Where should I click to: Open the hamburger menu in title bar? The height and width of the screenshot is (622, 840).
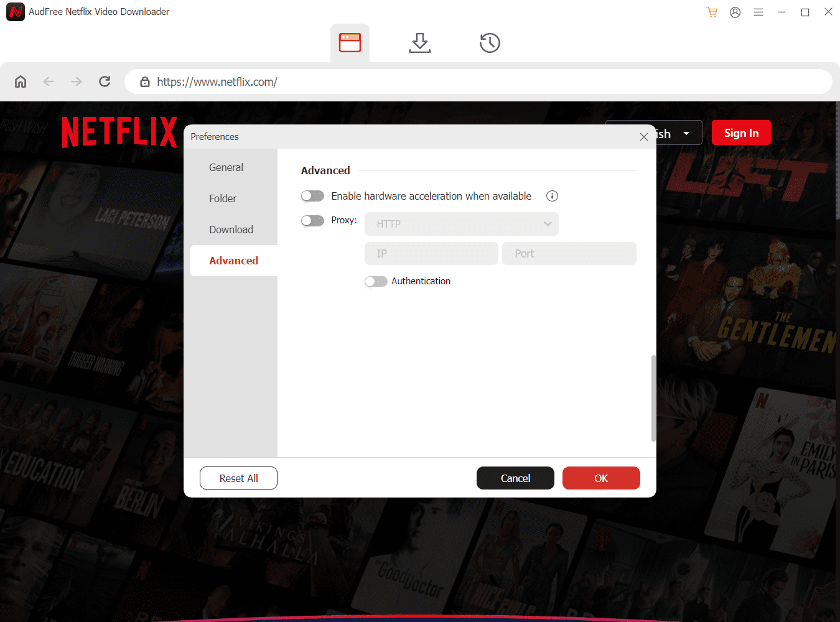coord(758,12)
